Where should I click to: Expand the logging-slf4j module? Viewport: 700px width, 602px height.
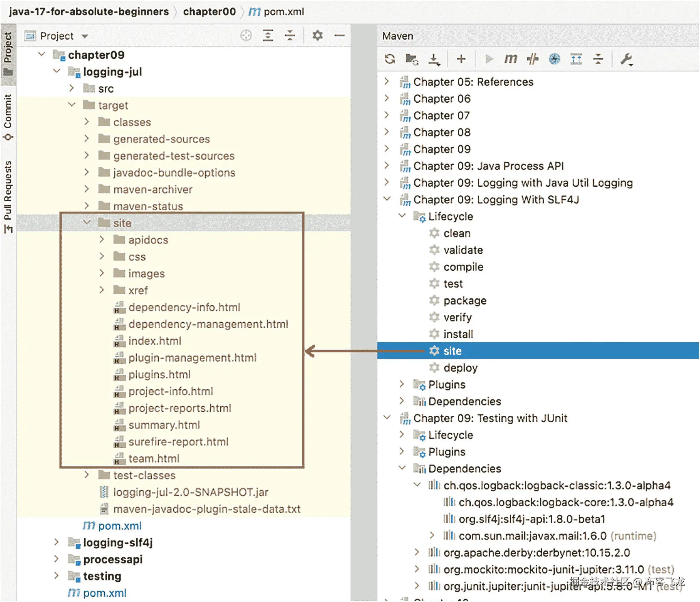click(x=56, y=542)
